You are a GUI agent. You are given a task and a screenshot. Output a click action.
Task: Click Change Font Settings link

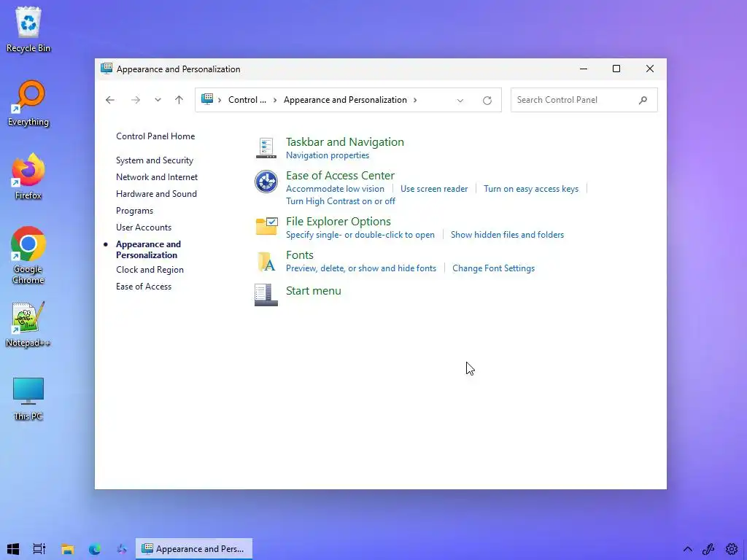(494, 268)
